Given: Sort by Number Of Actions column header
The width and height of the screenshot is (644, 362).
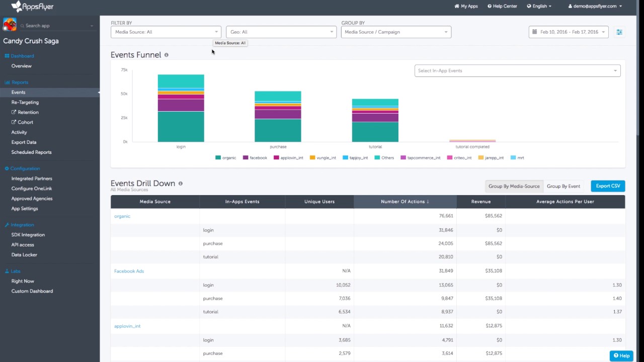Looking at the screenshot, I should (405, 202).
